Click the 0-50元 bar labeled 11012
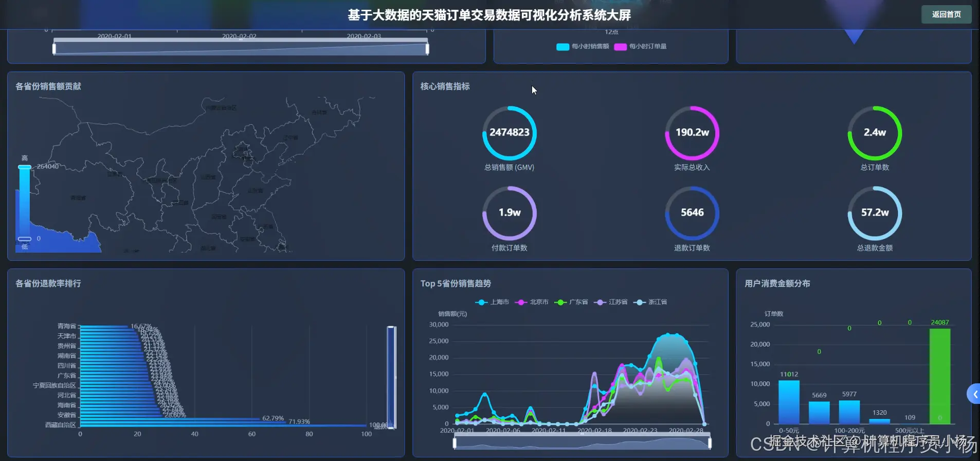980x461 pixels. point(789,402)
